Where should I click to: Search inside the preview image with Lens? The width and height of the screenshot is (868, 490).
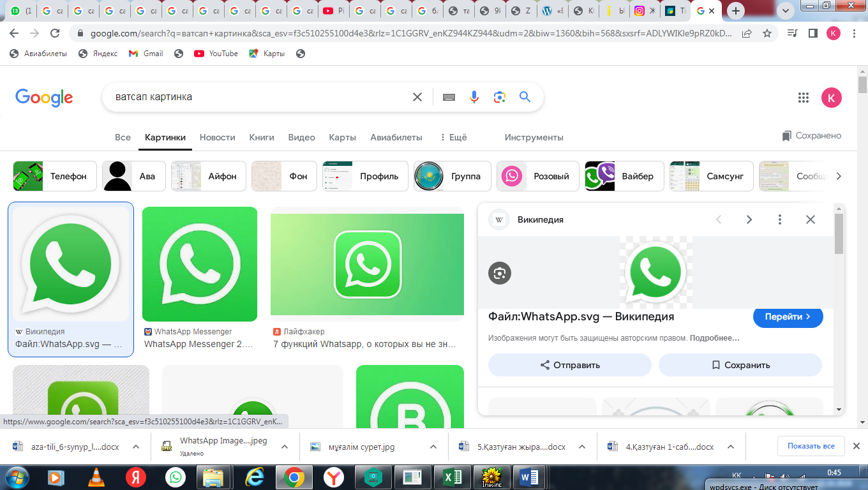(500, 273)
